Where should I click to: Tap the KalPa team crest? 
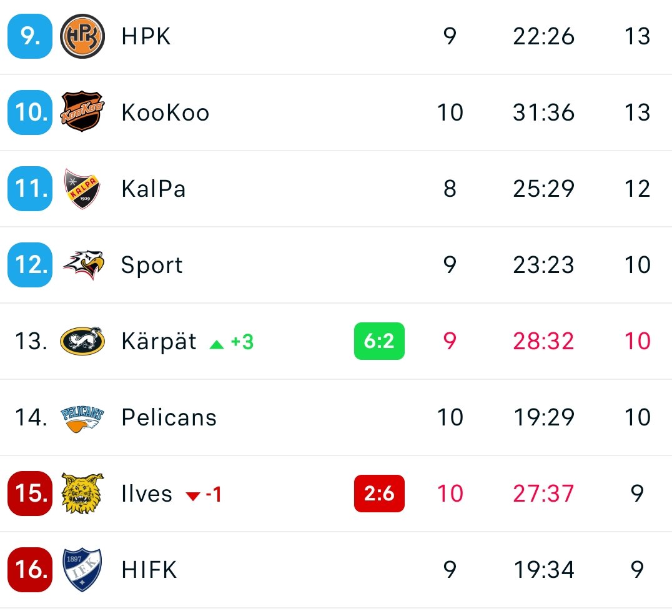pyautogui.click(x=82, y=189)
